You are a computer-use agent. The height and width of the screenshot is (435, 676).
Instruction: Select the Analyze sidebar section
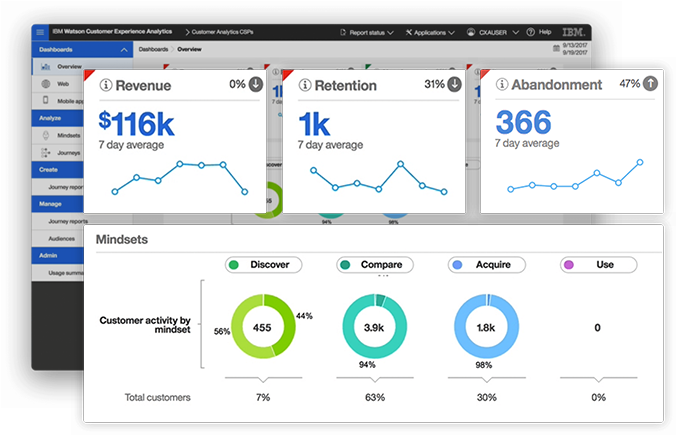coord(57,118)
